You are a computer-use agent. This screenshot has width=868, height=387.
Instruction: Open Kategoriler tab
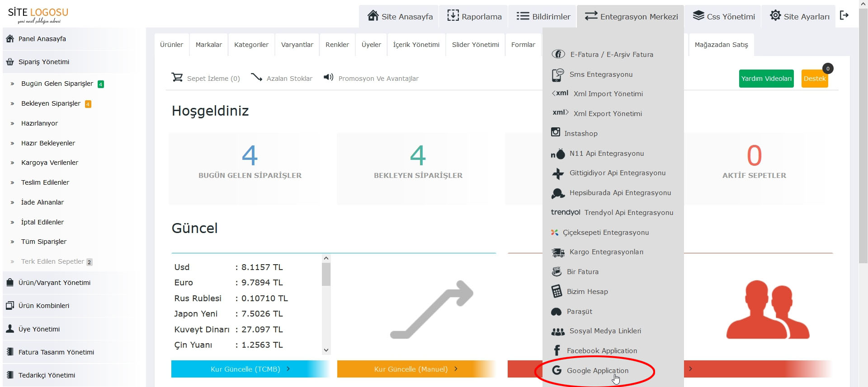pyautogui.click(x=251, y=45)
